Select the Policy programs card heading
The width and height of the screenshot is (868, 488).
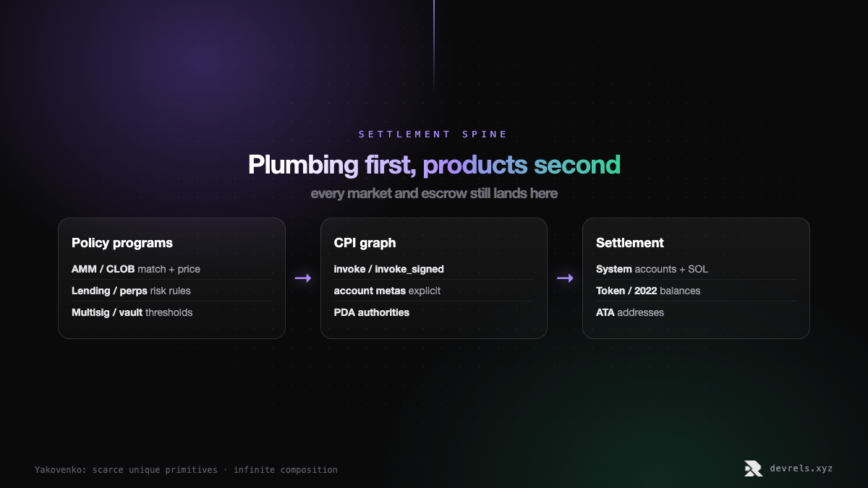point(122,243)
